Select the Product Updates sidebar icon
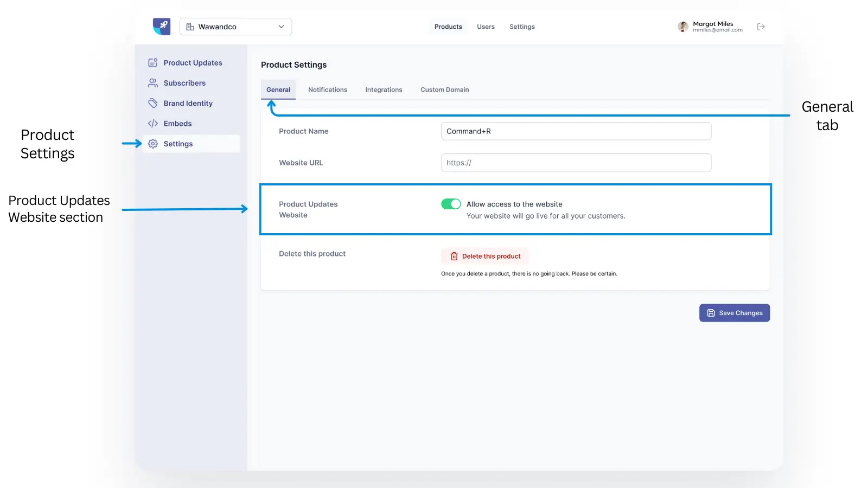The height and width of the screenshot is (488, 868). pos(152,62)
